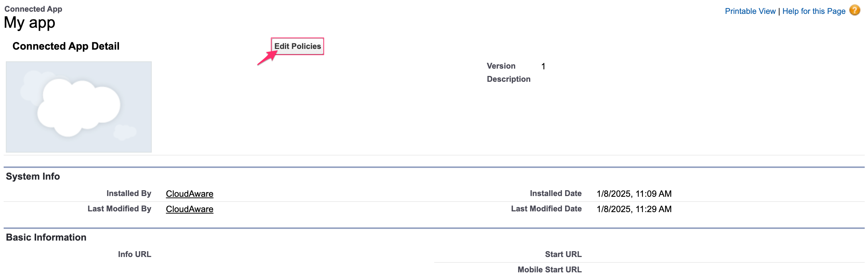Image resolution: width=868 pixels, height=280 pixels.
Task: Open the Printable View of this page
Action: (x=750, y=11)
